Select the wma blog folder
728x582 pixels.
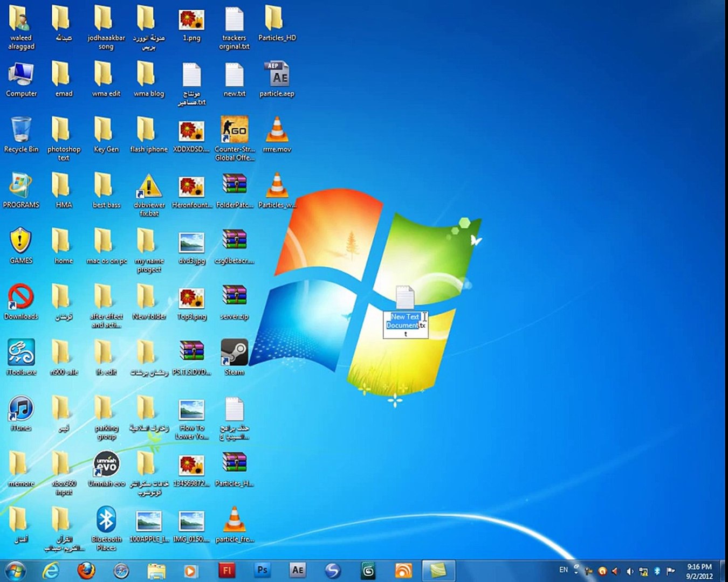pyautogui.click(x=149, y=79)
